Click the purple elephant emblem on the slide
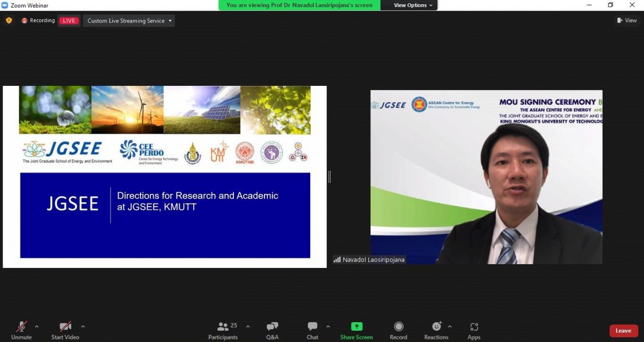Image resolution: width=644 pixels, height=342 pixels. coord(271,152)
